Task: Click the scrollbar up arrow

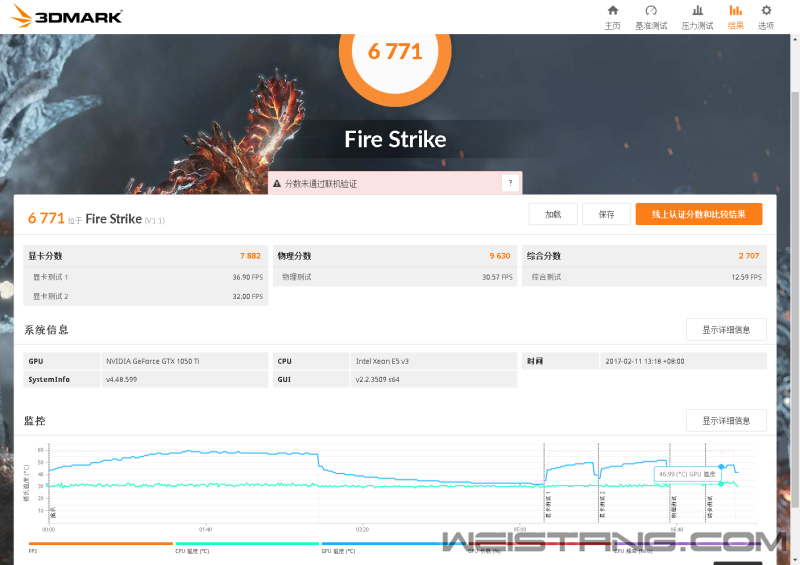Action: coord(794,39)
